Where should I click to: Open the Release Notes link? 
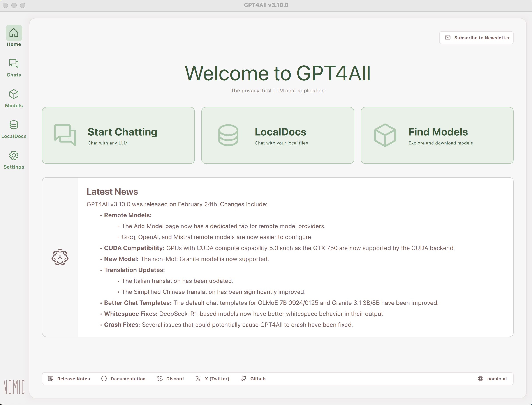[x=69, y=379]
